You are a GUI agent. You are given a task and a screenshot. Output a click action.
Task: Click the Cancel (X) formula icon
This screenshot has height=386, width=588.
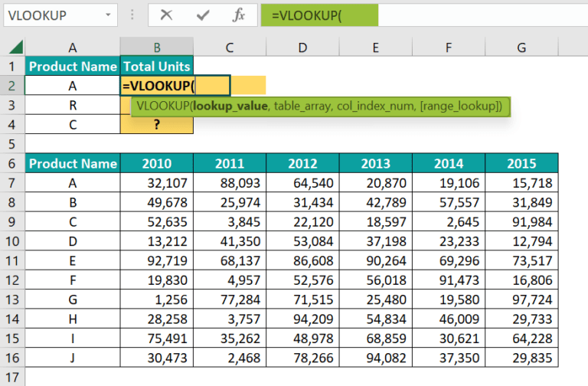[x=166, y=15]
